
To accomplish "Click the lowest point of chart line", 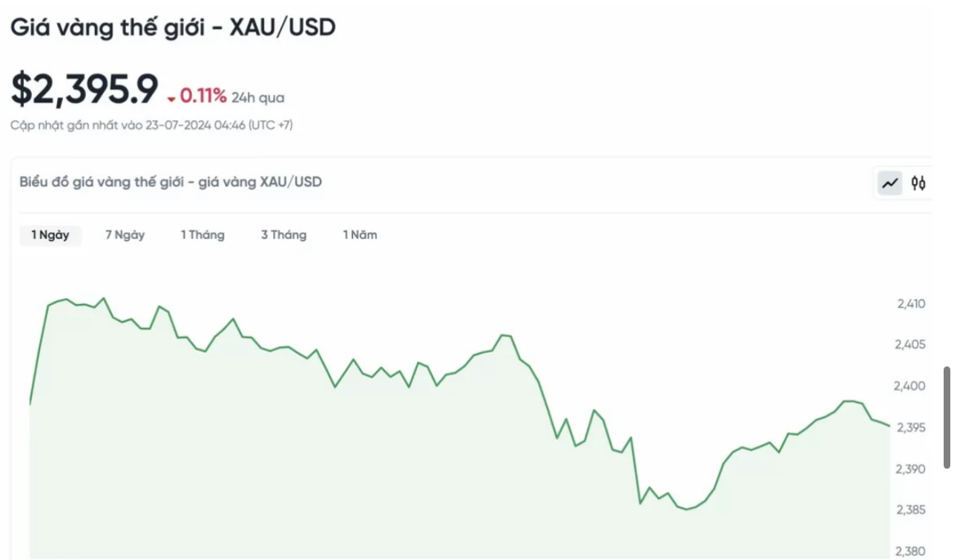I will [x=687, y=510].
